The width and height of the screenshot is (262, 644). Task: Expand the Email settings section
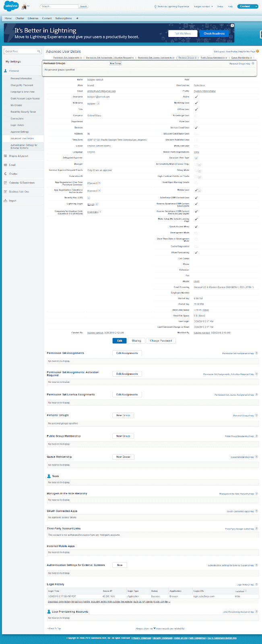pyautogui.click(x=12, y=165)
